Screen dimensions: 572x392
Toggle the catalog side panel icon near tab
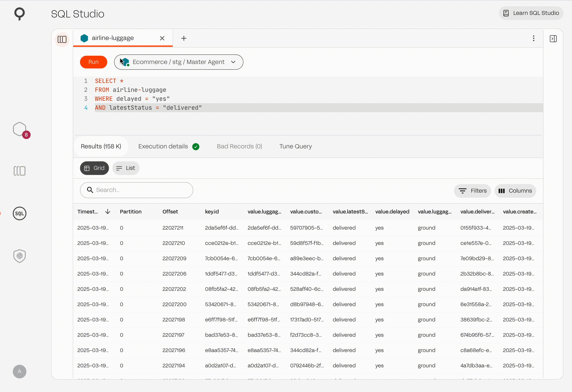click(62, 39)
